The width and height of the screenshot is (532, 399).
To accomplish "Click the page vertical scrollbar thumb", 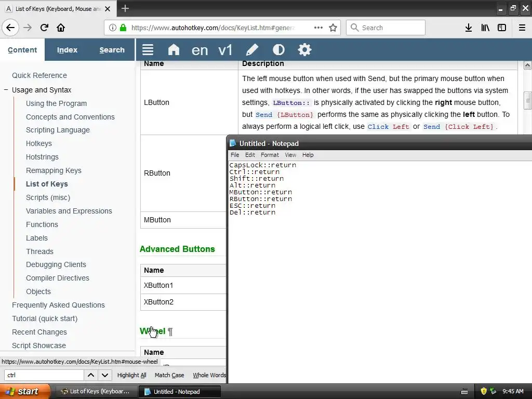I will point(527,100).
